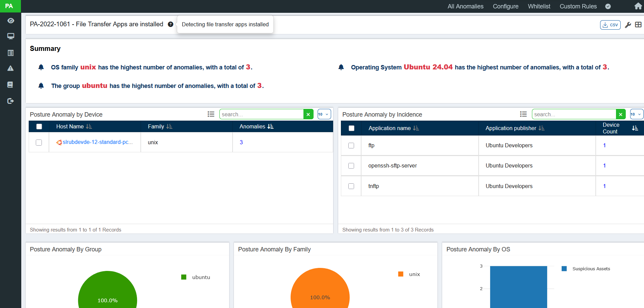
Task: Click the bell icon beside group ubuntu summary
Action: [41, 86]
